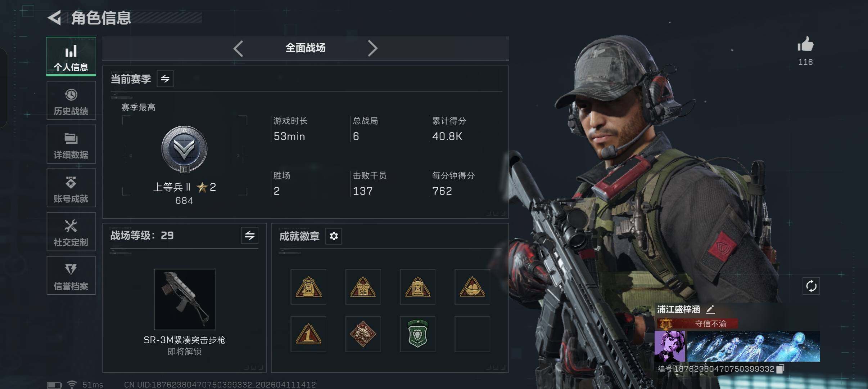Give a thumbs-up like to this player
This screenshot has width=868, height=389.
[805, 45]
